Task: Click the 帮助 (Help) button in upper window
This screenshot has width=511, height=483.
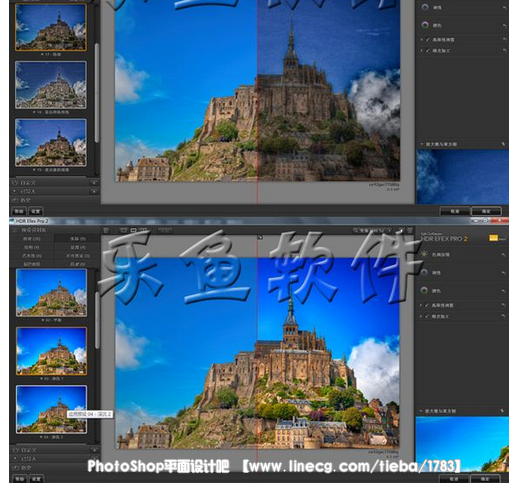Action: [19, 211]
